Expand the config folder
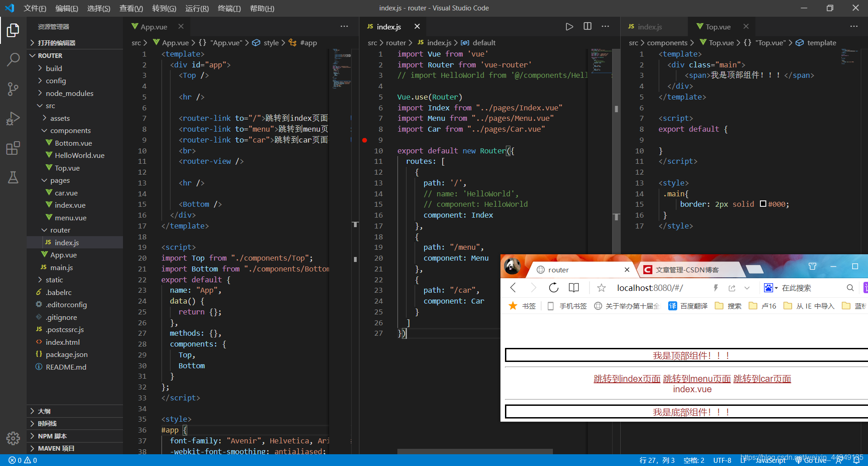 [75, 81]
